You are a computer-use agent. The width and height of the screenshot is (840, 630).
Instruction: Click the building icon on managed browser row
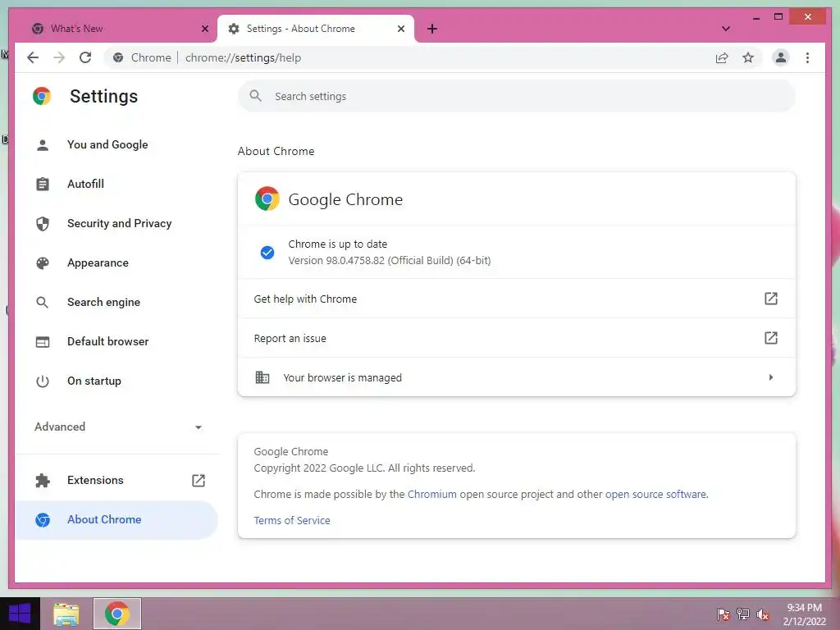pyautogui.click(x=262, y=377)
